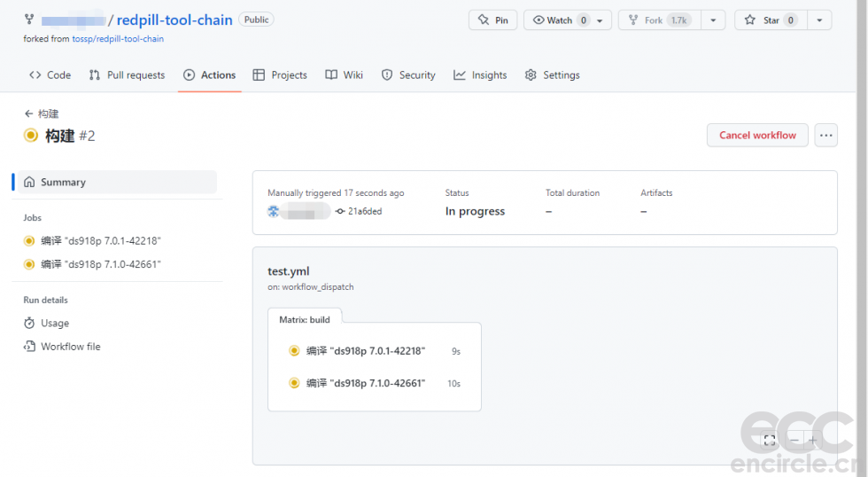Click the page vertical scrollbar
868x477 pixels.
click(x=862, y=238)
